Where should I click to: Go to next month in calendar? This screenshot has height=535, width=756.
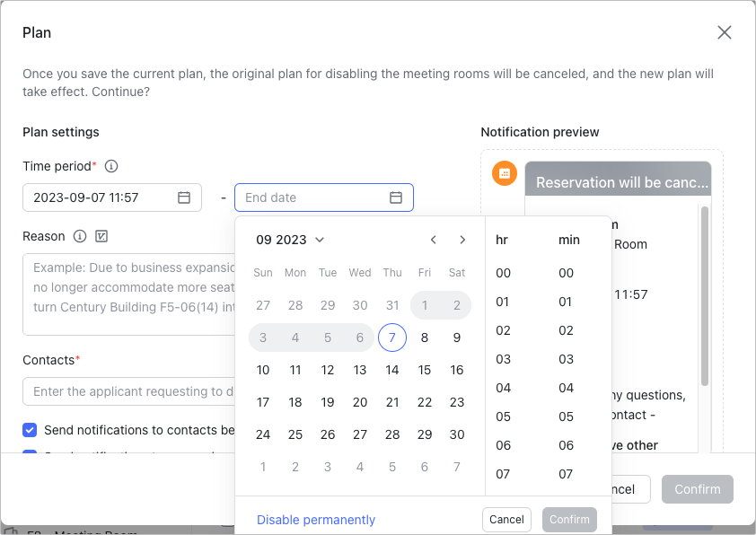(462, 240)
